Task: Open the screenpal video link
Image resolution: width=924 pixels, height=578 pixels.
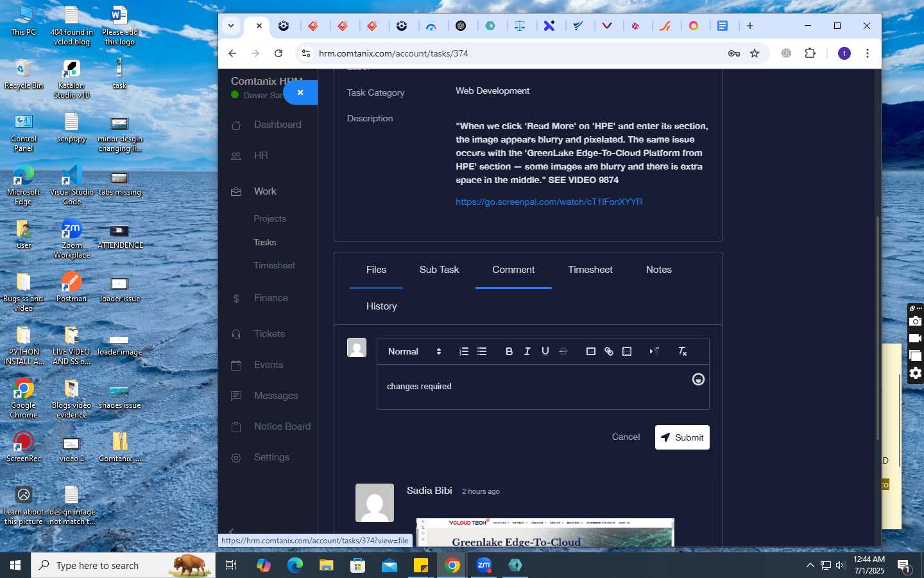Action: [x=549, y=202]
